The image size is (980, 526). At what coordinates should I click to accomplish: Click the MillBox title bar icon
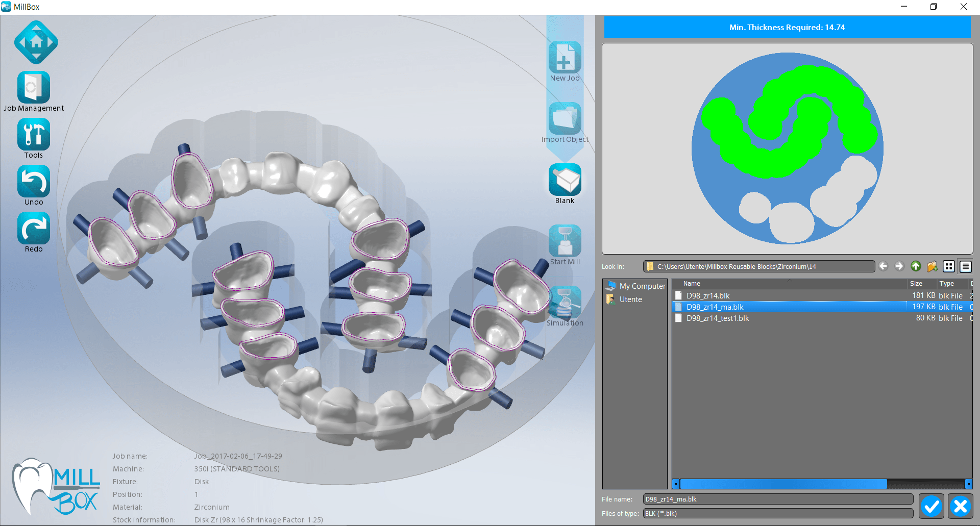pos(6,7)
